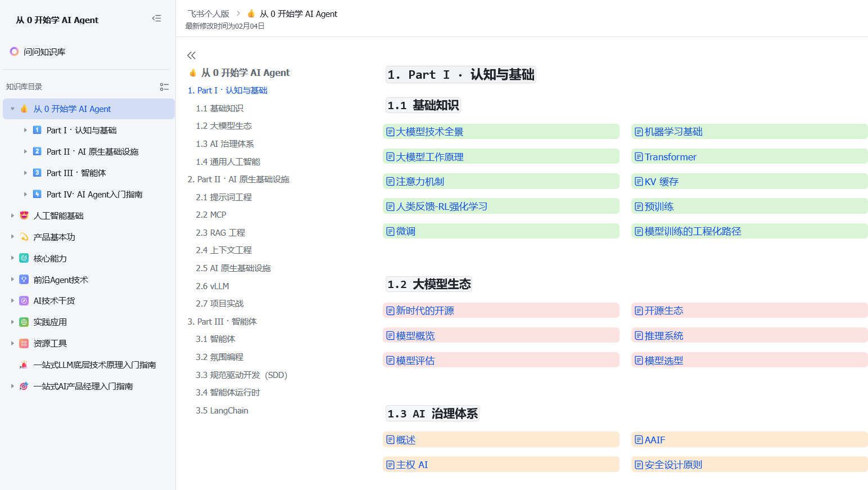
Task: Open 预训练 document link
Action: 659,206
